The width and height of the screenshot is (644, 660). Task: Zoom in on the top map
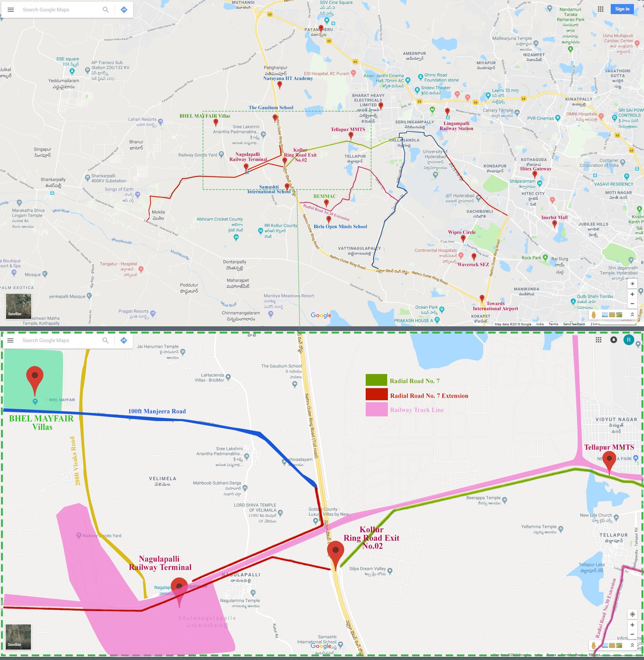(x=632, y=294)
